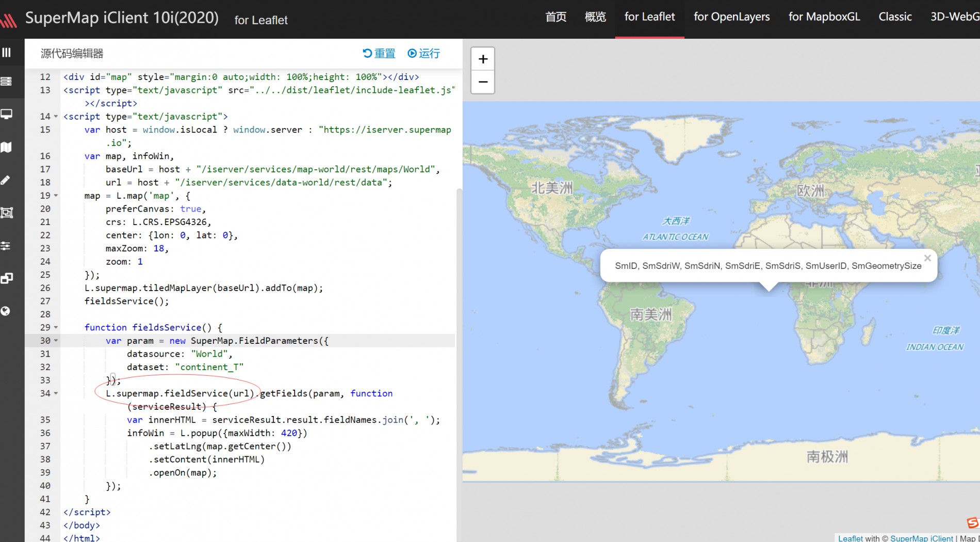Viewport: 980px width, 542px height.
Task: Switch to for OpenLayers tab
Action: [x=731, y=17]
